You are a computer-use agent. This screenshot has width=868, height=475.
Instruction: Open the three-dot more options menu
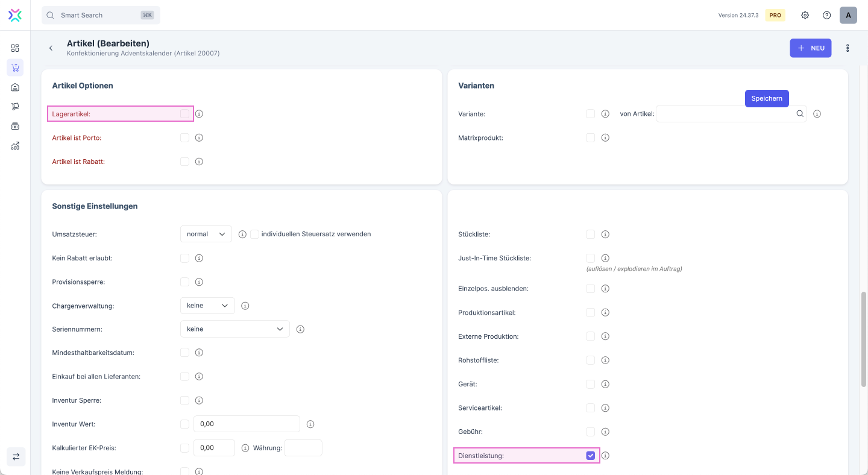[848, 48]
